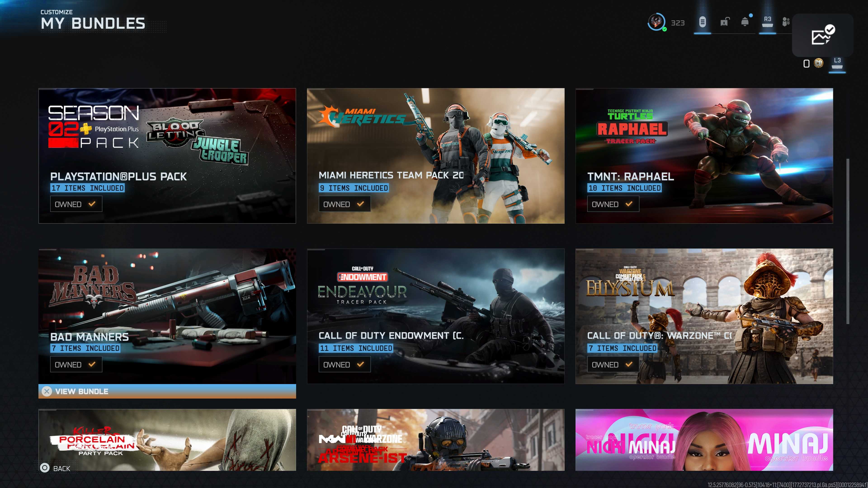Open the pill-shaped menu icon
The width and height of the screenshot is (868, 488).
coord(702,22)
